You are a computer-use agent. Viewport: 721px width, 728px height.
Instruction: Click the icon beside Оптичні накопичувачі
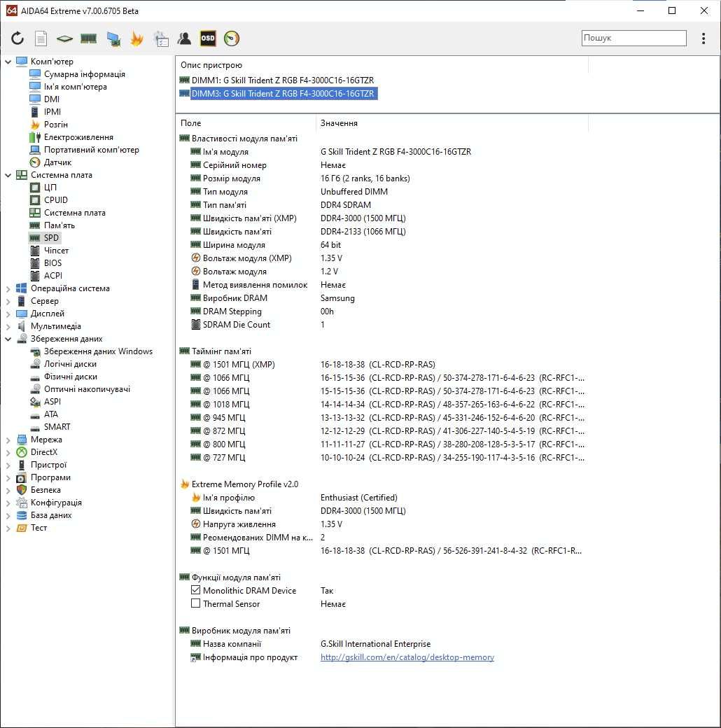(x=35, y=389)
